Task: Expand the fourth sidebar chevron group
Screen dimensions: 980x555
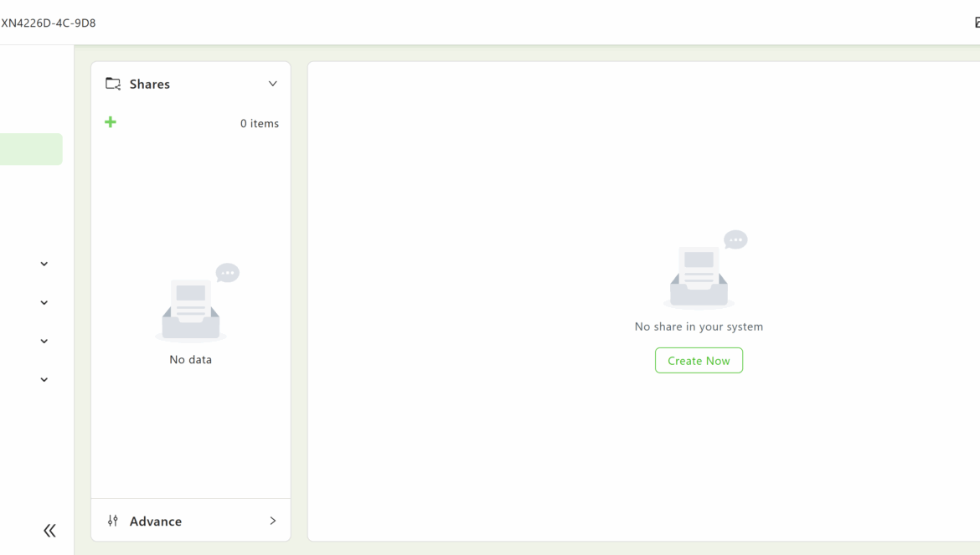Action: 44,379
